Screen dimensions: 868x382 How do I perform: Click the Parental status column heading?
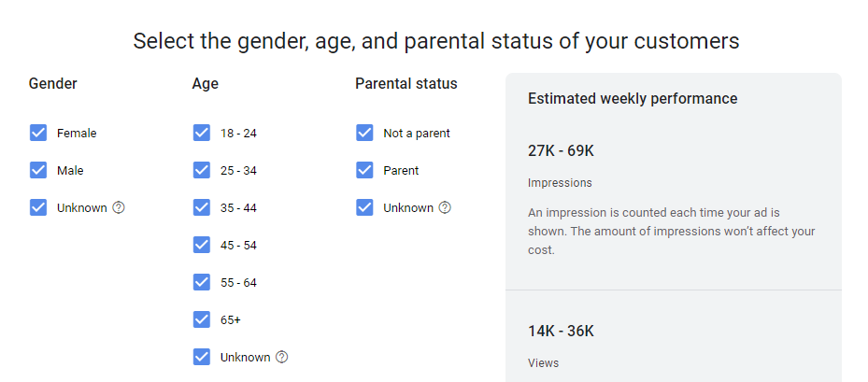pyautogui.click(x=406, y=83)
